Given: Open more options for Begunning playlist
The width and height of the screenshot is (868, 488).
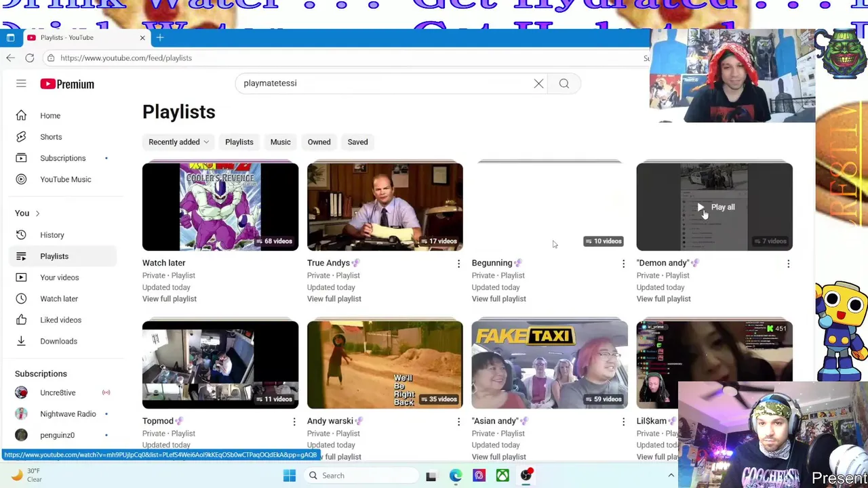Looking at the screenshot, I should (623, 264).
